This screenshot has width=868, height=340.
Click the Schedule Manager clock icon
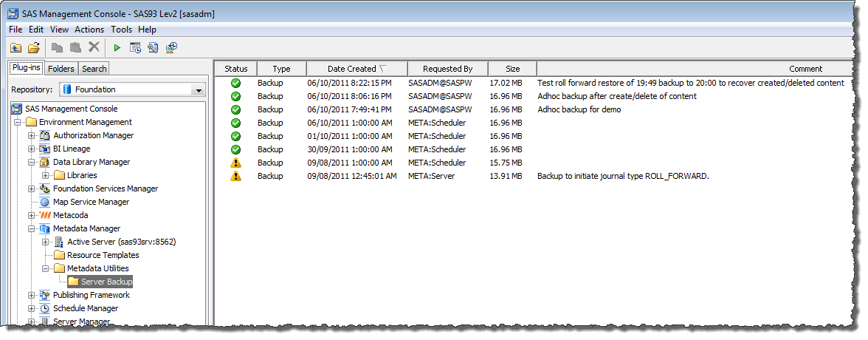pyautogui.click(x=45, y=308)
